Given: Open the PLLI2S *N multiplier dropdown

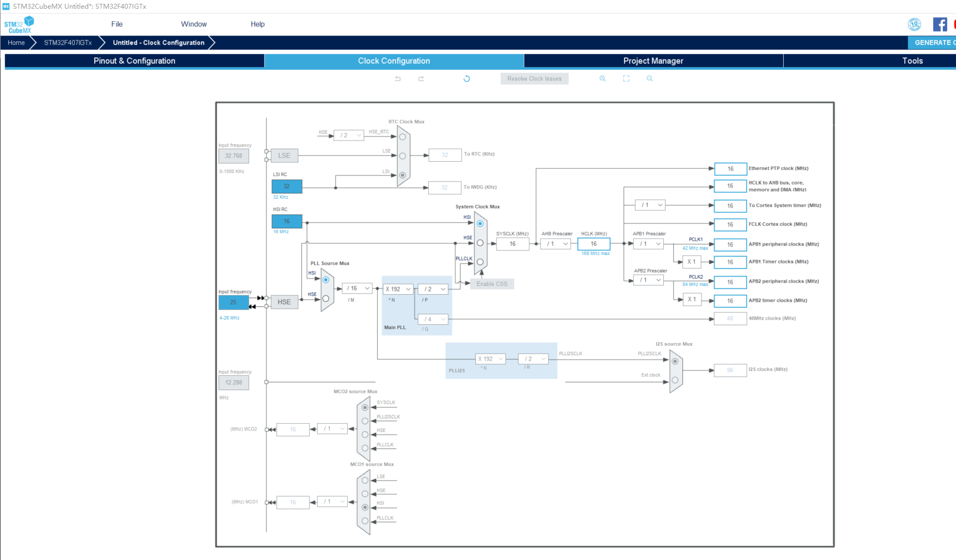Looking at the screenshot, I should [x=491, y=359].
